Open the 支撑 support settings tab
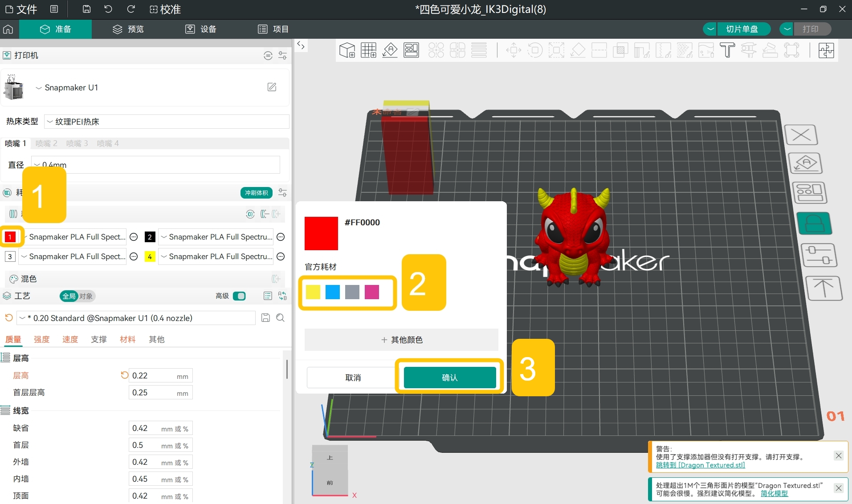852x504 pixels. point(99,339)
